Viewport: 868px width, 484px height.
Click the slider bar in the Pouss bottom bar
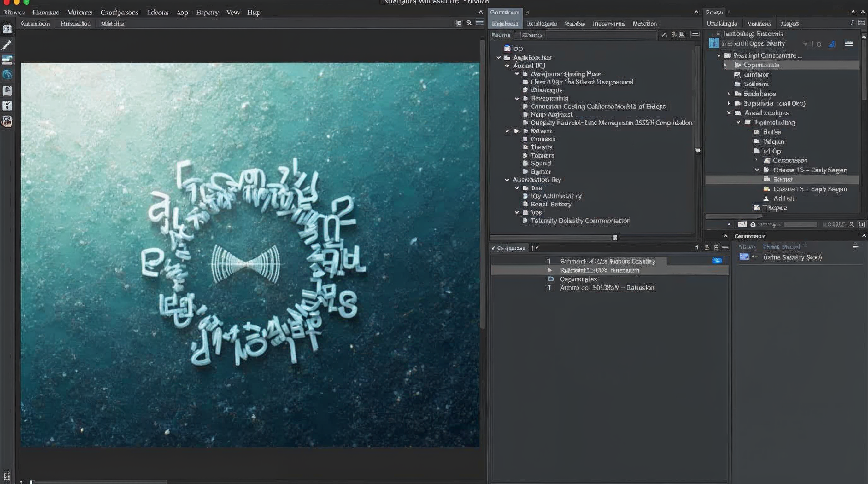tap(801, 224)
